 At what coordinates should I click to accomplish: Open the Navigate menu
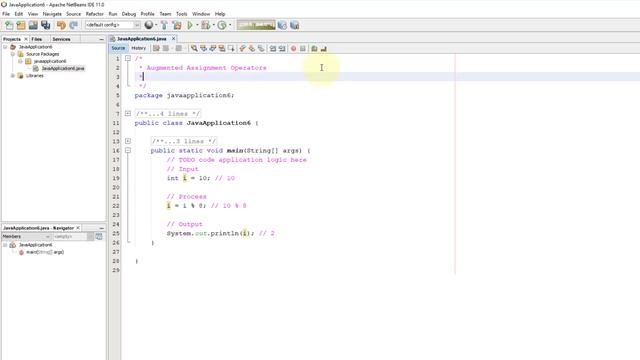tap(52, 14)
